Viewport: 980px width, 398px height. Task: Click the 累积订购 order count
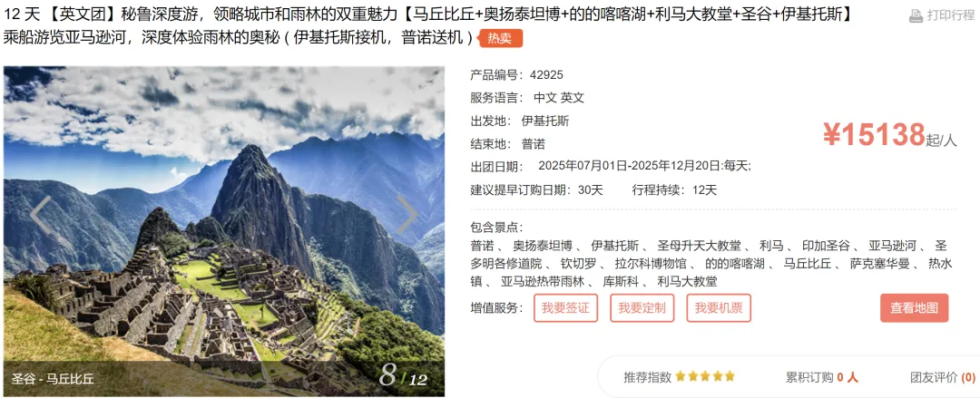pos(822,377)
